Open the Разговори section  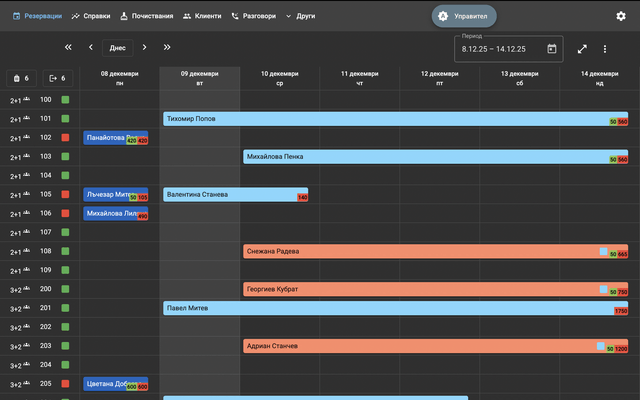(x=253, y=16)
